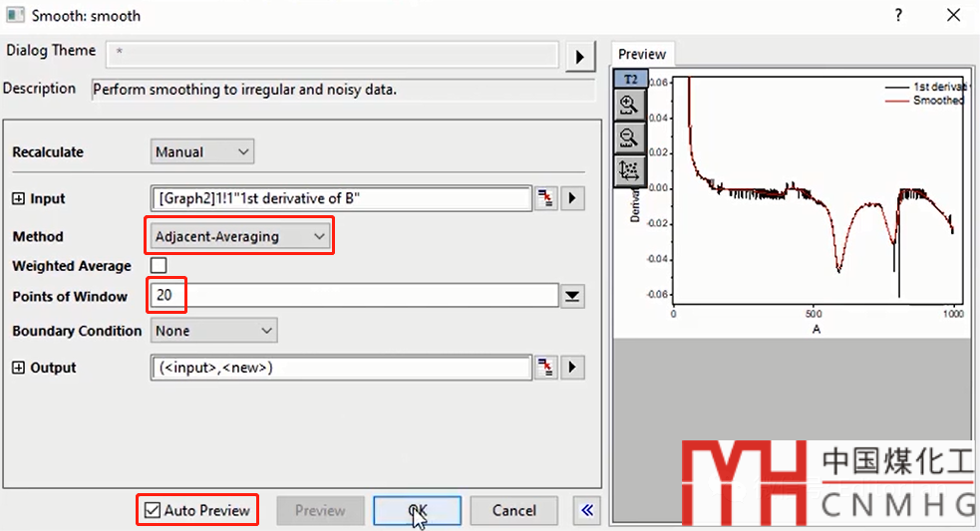Collapse preview panel with double chevron

(587, 511)
